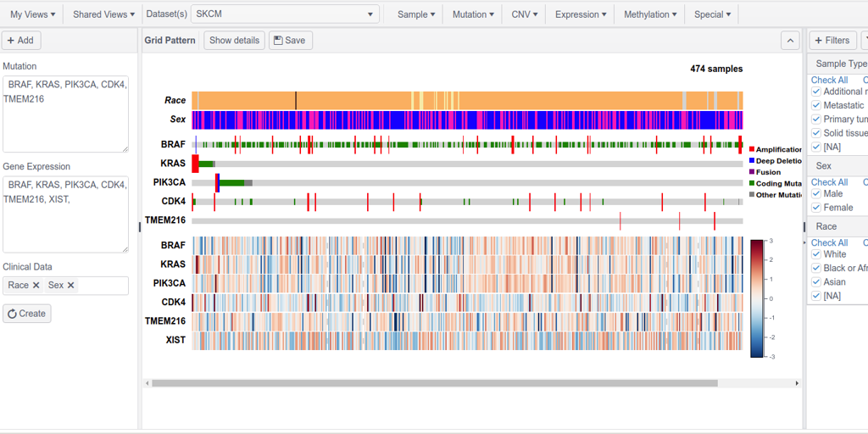The width and height of the screenshot is (868, 434).
Task: Click the XIST expression row label
Action: (176, 340)
